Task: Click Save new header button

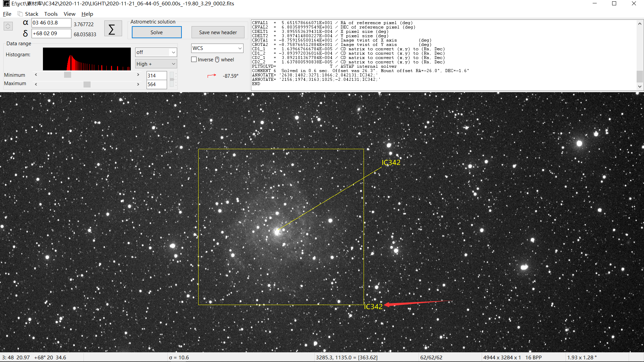Action: [x=218, y=32]
